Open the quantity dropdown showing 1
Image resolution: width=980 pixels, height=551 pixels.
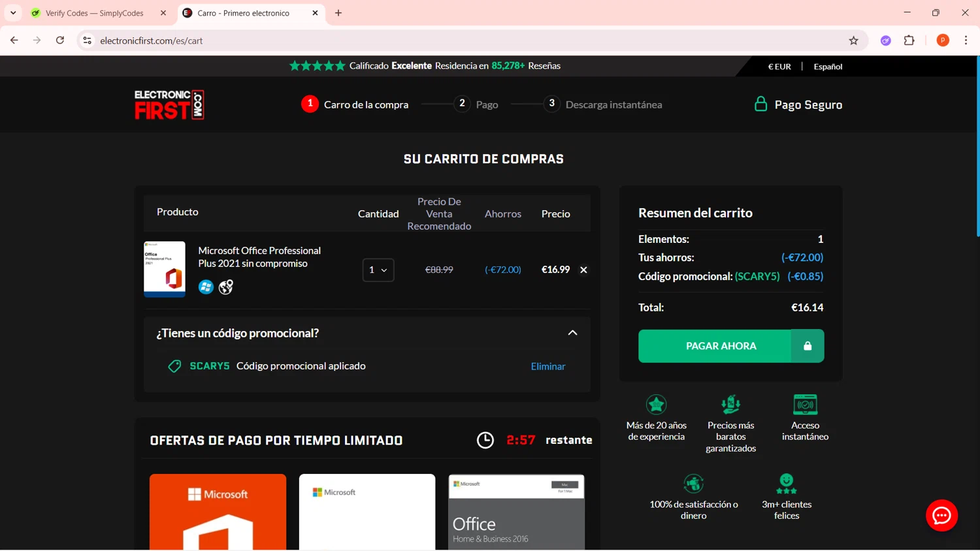pos(378,270)
